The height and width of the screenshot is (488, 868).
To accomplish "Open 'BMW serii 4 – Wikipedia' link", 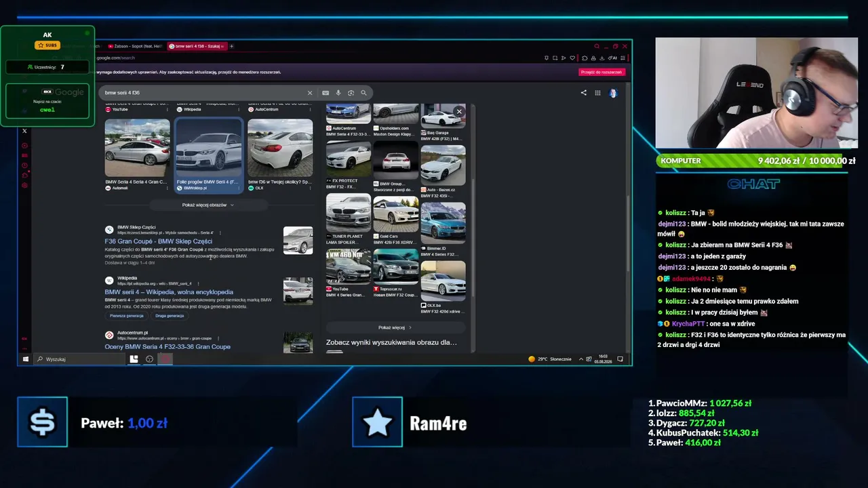I will [x=169, y=292].
